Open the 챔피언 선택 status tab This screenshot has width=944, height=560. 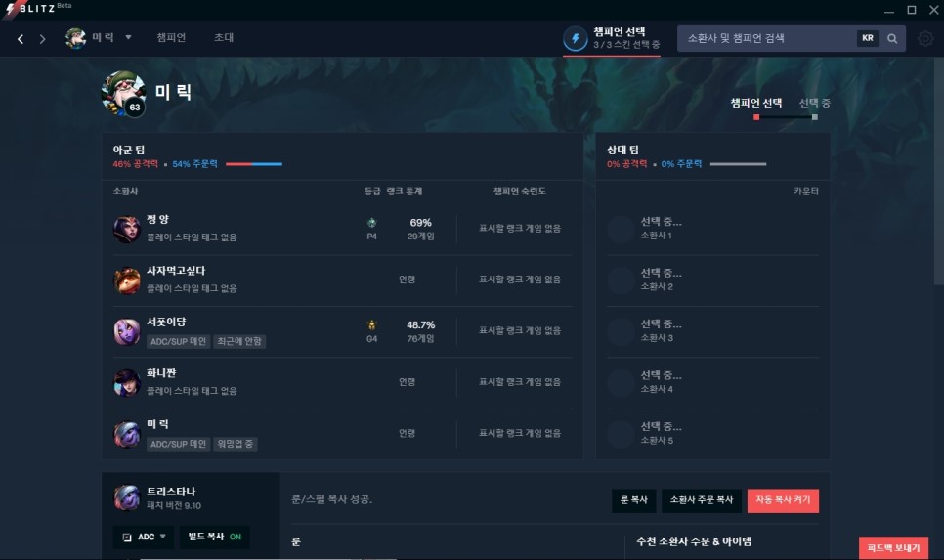[x=612, y=38]
